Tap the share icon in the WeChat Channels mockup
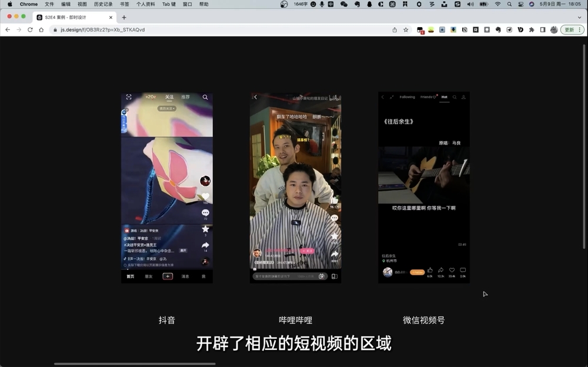588x367 pixels. pos(441,270)
